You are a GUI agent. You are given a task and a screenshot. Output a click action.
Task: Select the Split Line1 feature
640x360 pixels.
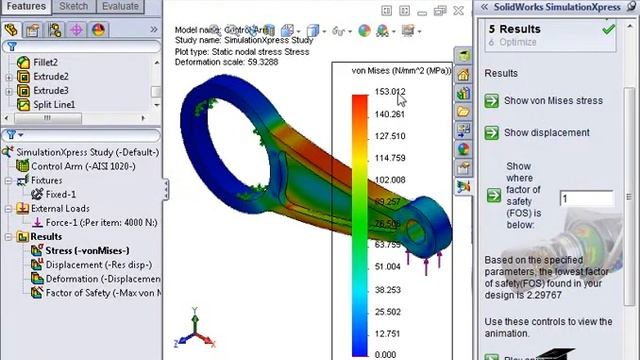click(x=54, y=105)
